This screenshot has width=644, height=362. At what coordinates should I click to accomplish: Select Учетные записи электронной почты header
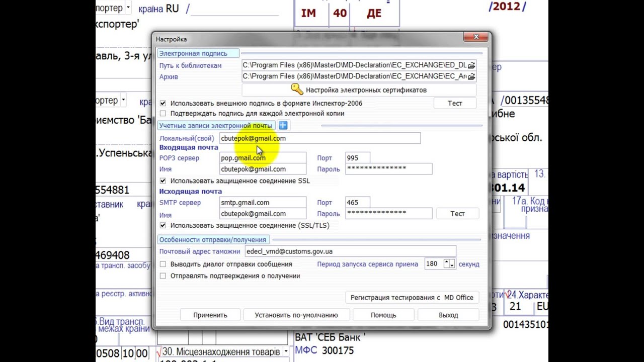click(216, 125)
